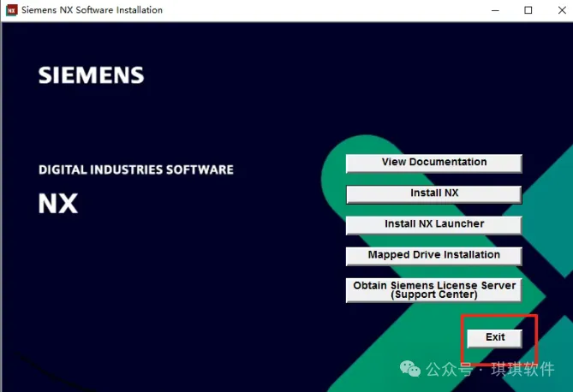Exit the NX installer

[494, 338]
